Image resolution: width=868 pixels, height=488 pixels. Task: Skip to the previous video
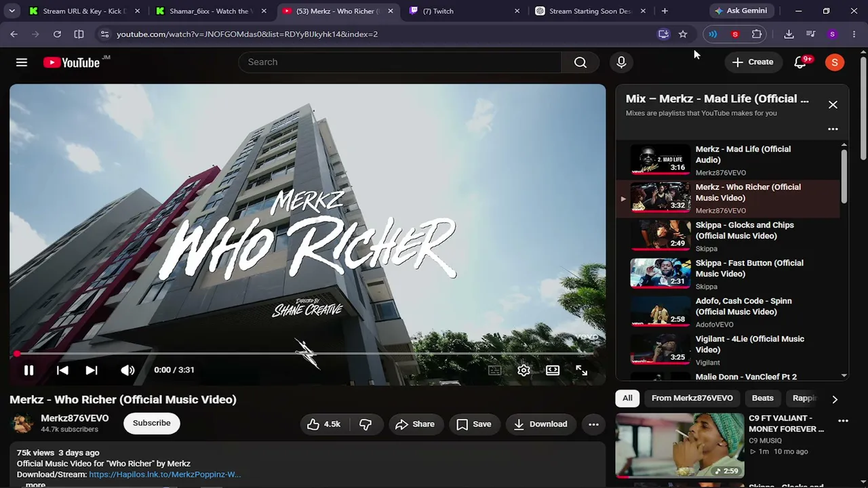tap(62, 370)
